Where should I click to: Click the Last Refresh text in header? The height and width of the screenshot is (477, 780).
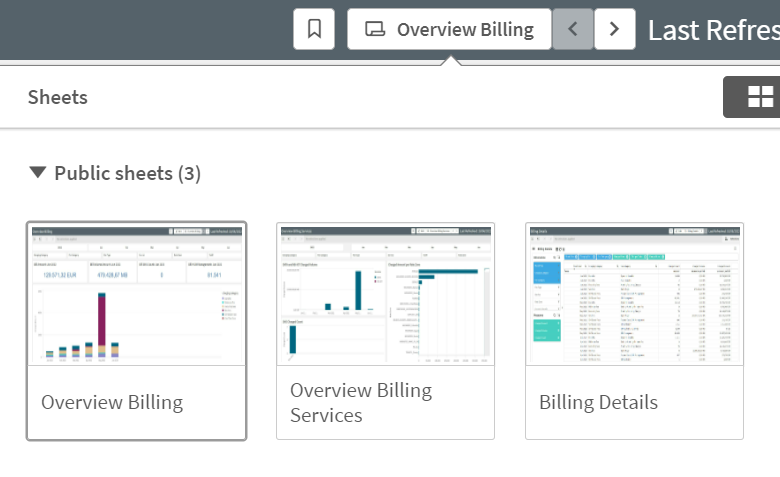713,29
